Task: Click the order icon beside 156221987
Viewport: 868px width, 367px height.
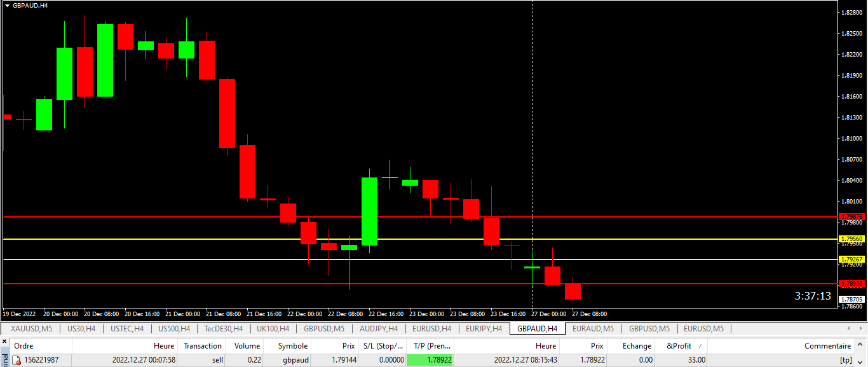Action: 17,360
